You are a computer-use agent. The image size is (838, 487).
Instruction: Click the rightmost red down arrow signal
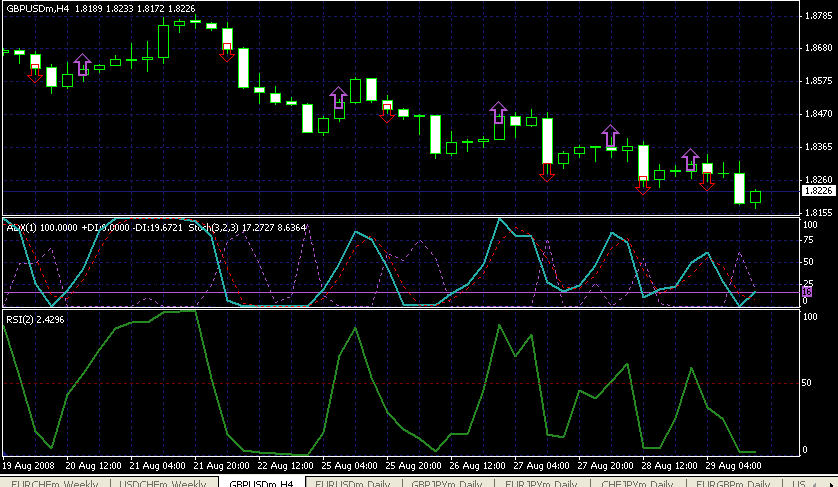[x=707, y=181]
